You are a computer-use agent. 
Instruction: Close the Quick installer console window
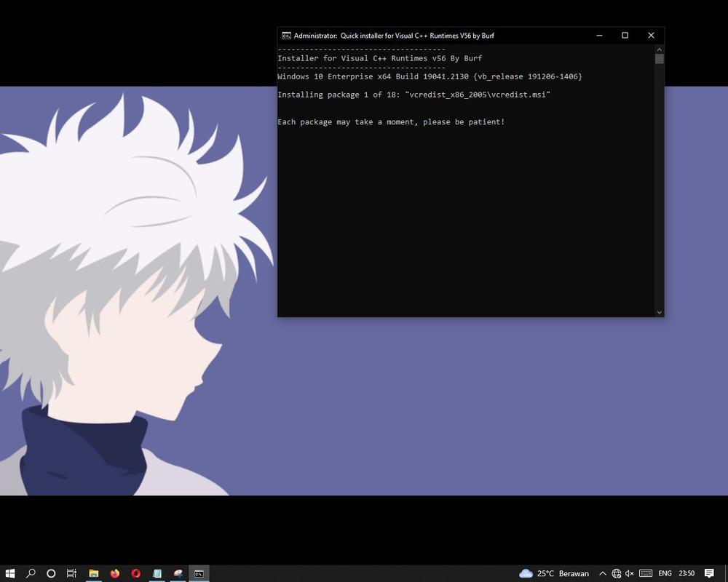tap(651, 35)
